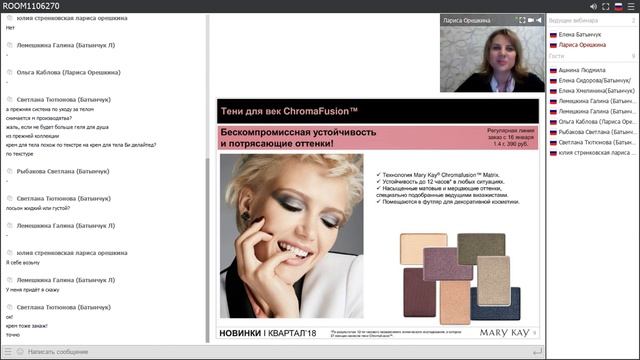Toggle the camera icon on the video panel
The width and height of the screenshot is (640, 360).
pyautogui.click(x=531, y=20)
